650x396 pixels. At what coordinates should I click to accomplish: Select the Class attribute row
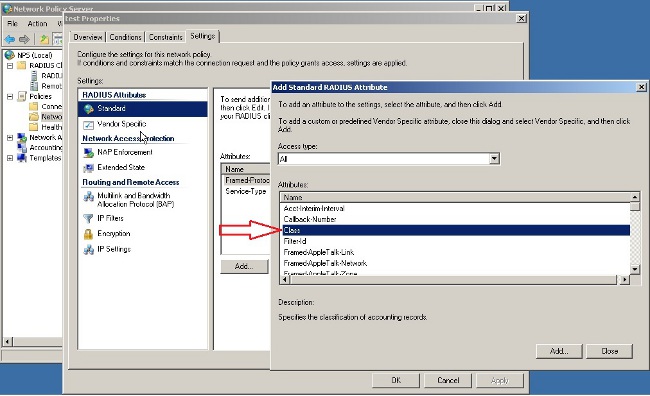pyautogui.click(x=456, y=230)
